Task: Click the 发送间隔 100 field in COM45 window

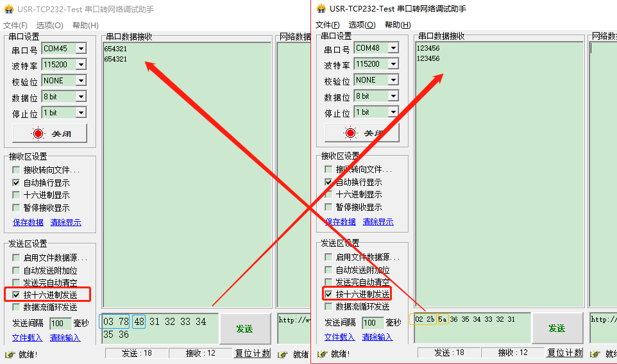Action: pos(60,324)
